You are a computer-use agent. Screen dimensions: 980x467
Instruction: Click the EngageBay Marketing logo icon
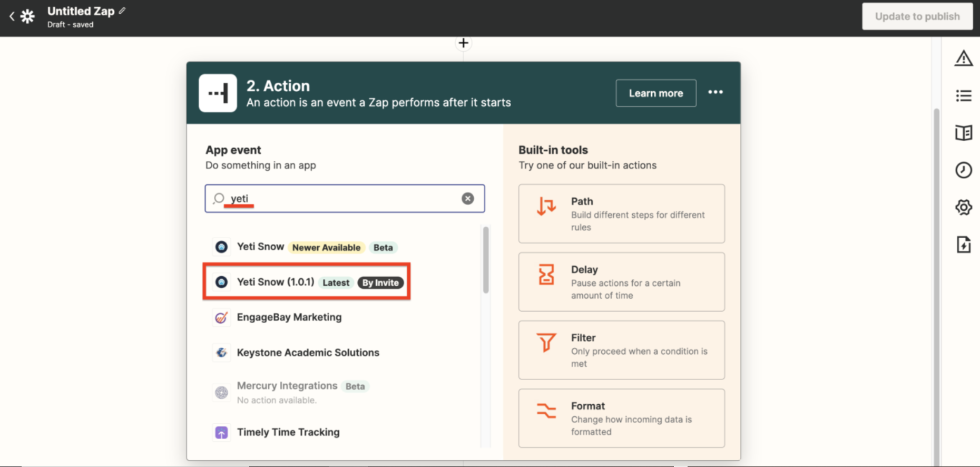[221, 317]
